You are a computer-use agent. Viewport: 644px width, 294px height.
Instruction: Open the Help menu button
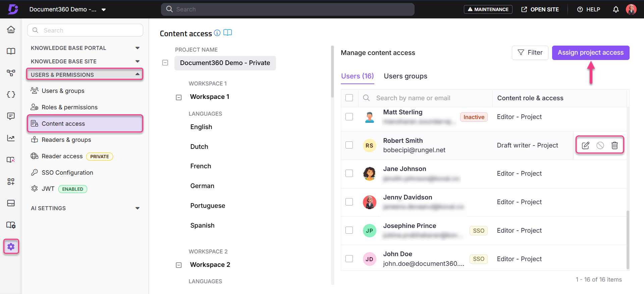(589, 9)
